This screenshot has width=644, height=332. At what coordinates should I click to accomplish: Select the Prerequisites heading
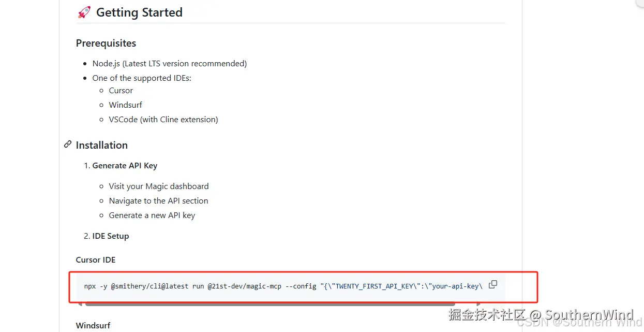click(106, 43)
